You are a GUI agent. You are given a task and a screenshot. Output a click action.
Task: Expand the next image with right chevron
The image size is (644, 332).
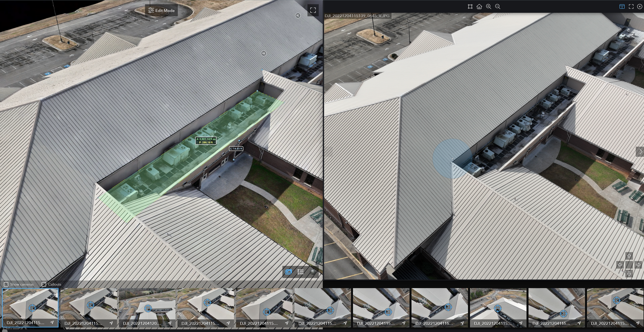pos(640,151)
